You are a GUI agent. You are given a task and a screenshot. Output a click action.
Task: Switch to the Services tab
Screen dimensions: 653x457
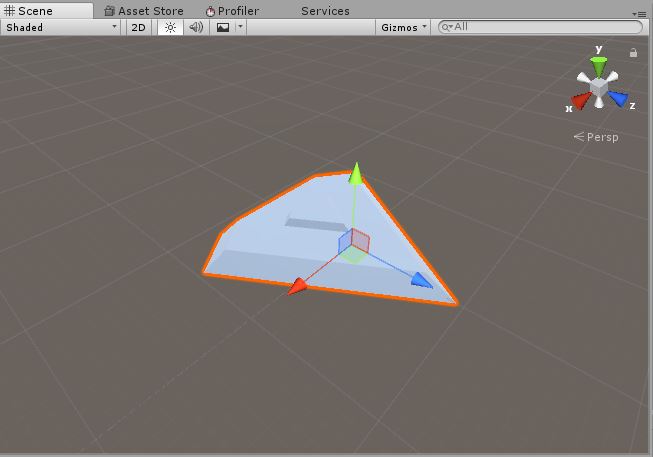click(x=325, y=11)
